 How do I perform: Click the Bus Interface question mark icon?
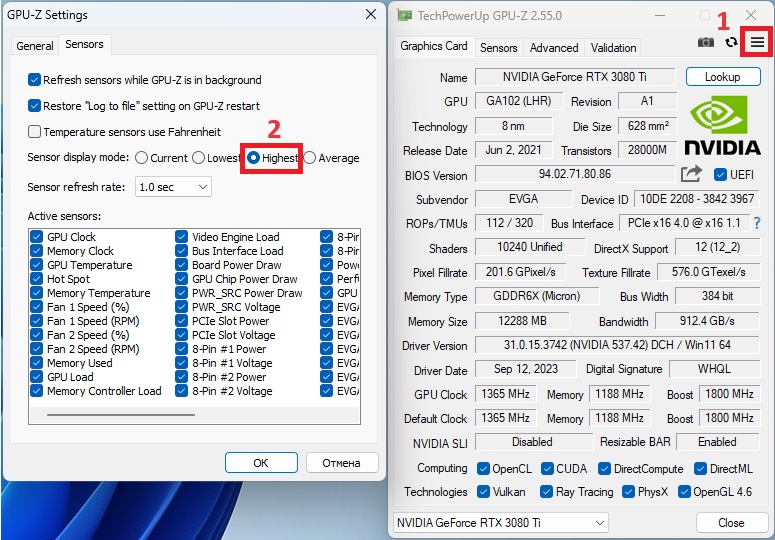(x=757, y=223)
